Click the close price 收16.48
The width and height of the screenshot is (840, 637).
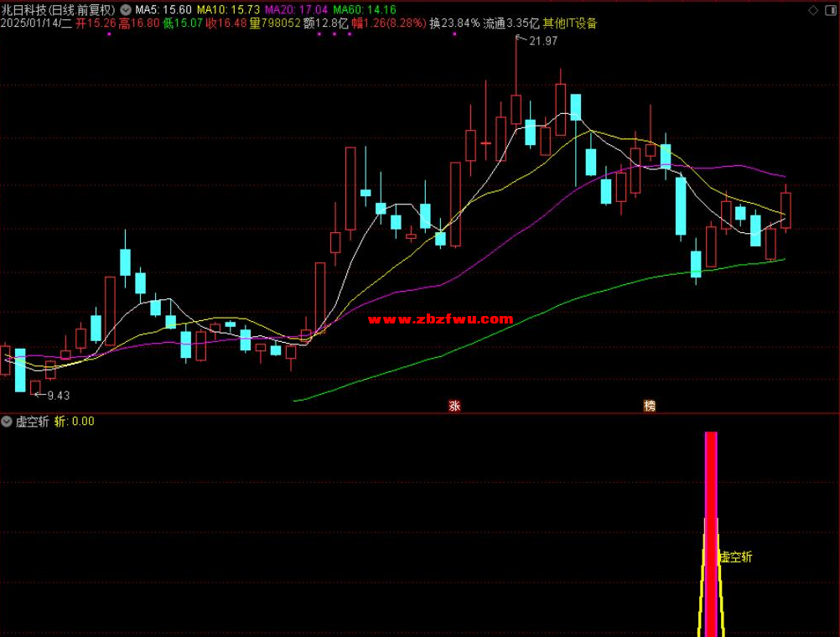226,23
